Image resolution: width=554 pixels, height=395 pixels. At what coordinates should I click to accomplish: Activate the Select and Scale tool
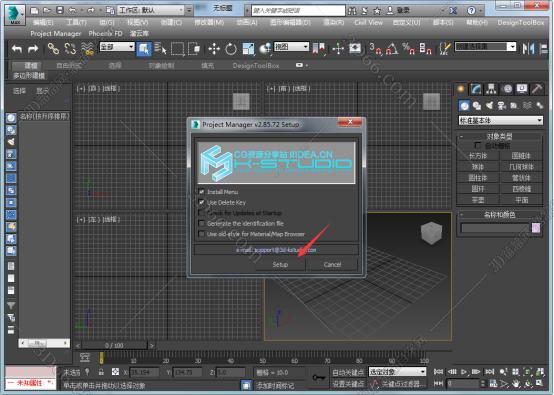(248, 48)
